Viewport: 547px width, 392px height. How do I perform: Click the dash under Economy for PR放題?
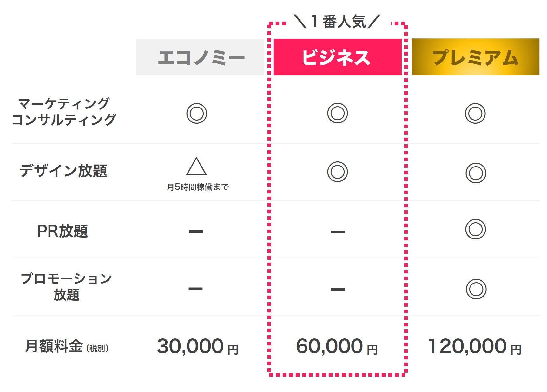(x=196, y=231)
